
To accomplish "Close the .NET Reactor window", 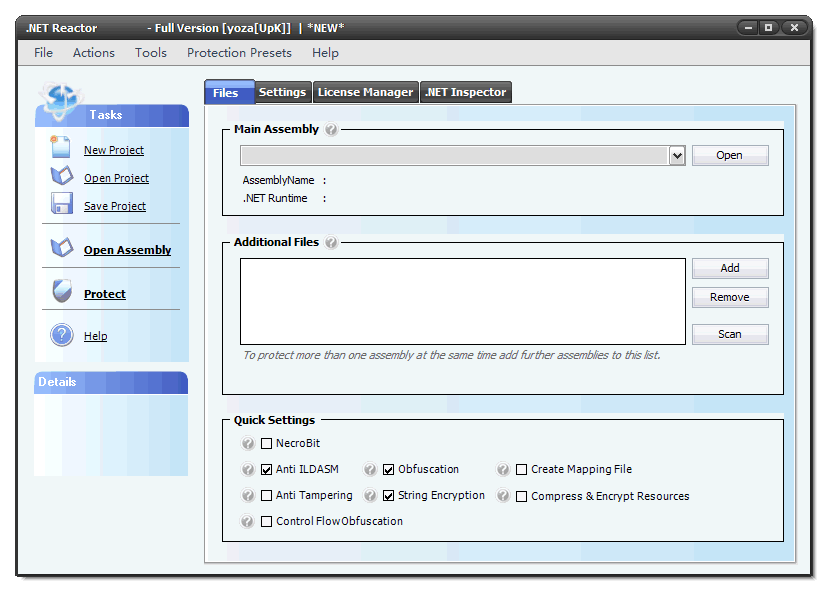I will point(794,28).
